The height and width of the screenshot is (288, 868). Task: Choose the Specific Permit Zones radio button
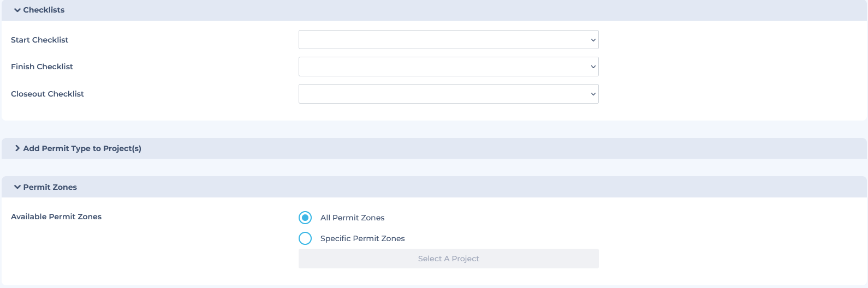tap(305, 238)
